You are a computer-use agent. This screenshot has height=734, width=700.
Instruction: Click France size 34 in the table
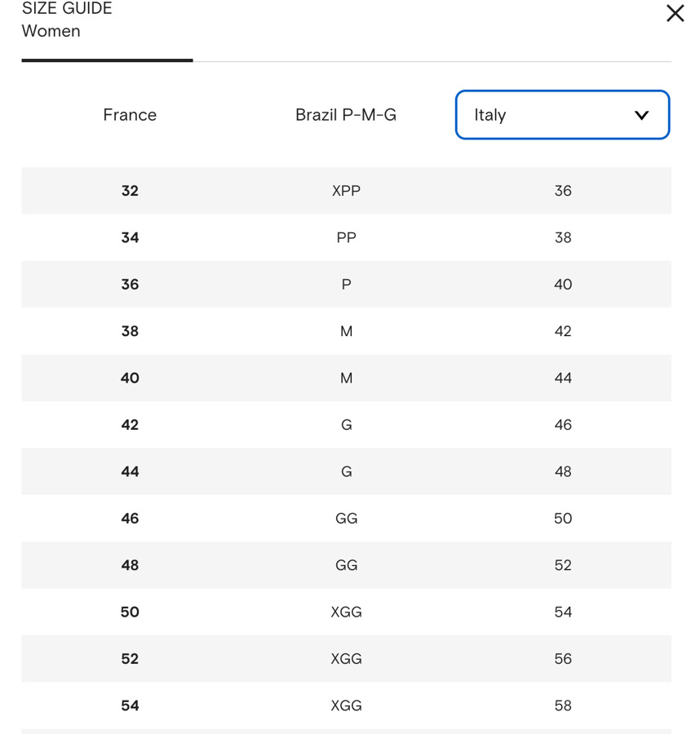coord(130,237)
